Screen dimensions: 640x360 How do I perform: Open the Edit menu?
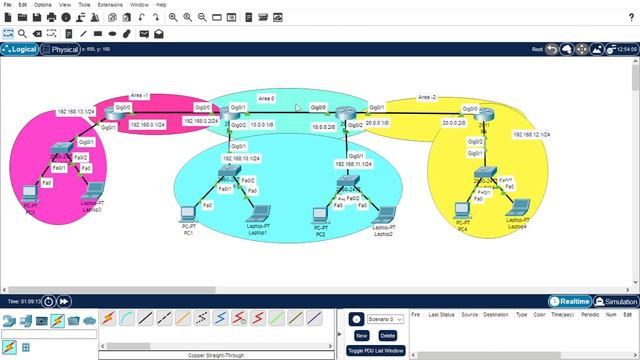(x=23, y=5)
